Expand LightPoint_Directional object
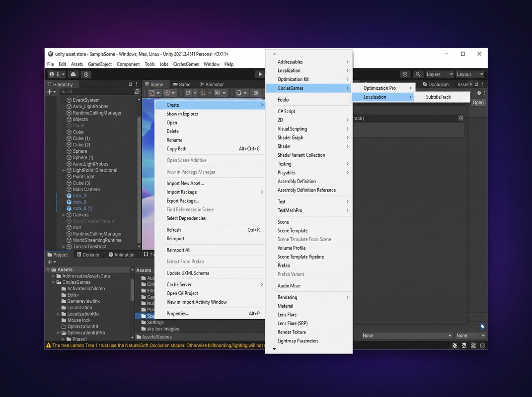The height and width of the screenshot is (397, 532). pos(64,171)
